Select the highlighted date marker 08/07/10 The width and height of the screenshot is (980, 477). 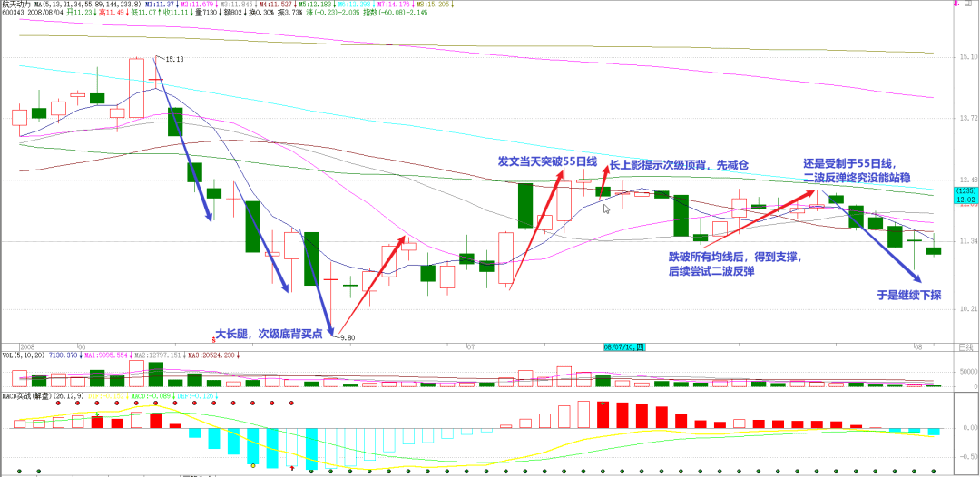coord(624,346)
